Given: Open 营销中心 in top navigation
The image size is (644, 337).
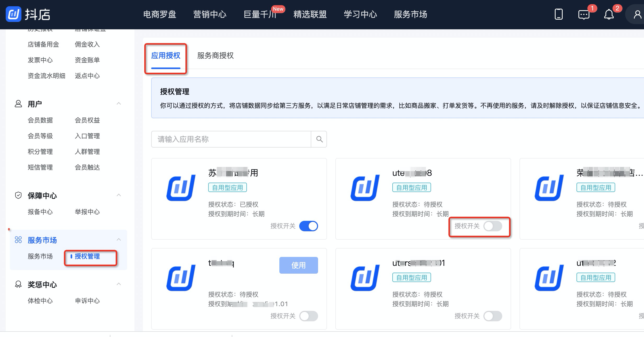Looking at the screenshot, I should coord(210,14).
